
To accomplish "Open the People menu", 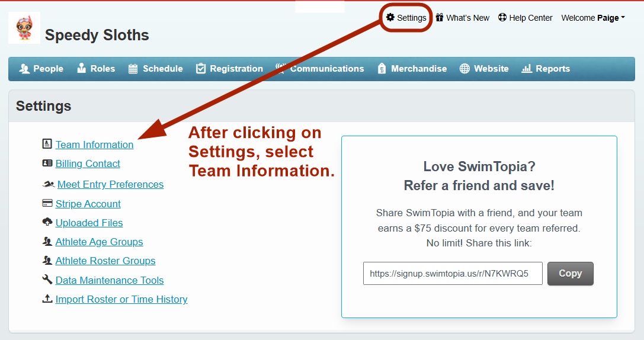I will point(41,69).
